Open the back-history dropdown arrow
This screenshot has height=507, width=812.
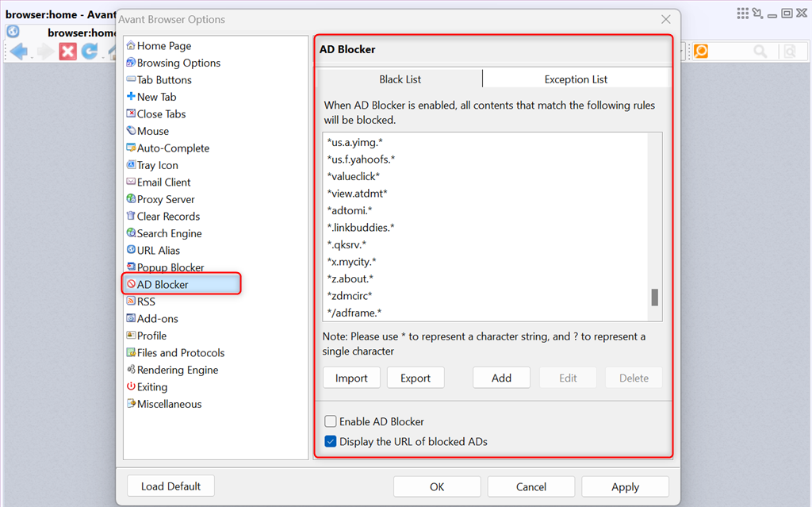click(x=32, y=56)
